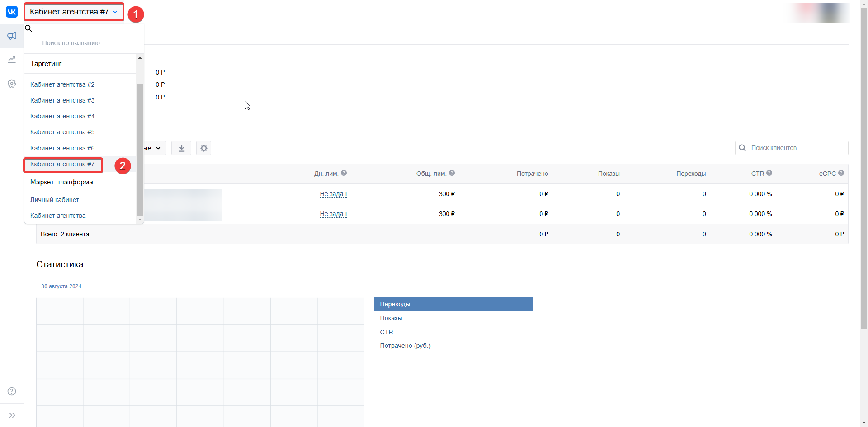Screen dimensions: 868x427
Task: Click the Поиск по названию search field
Action: tap(84, 43)
